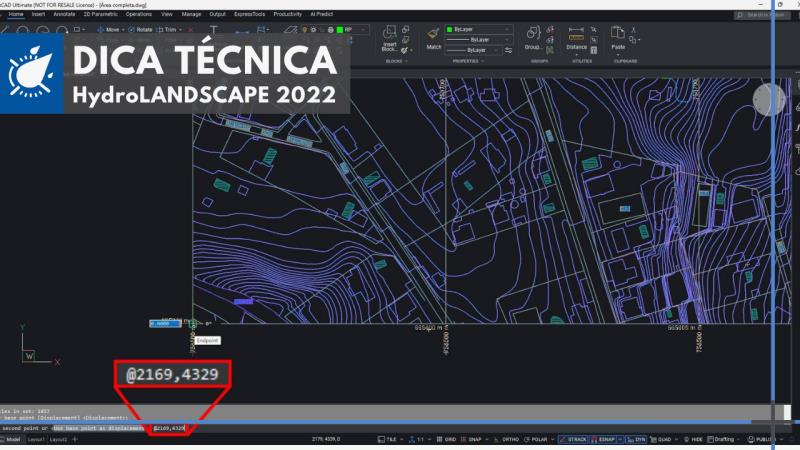The image size is (800, 450).
Task: Toggle STRACK in status bar
Action: [572, 439]
